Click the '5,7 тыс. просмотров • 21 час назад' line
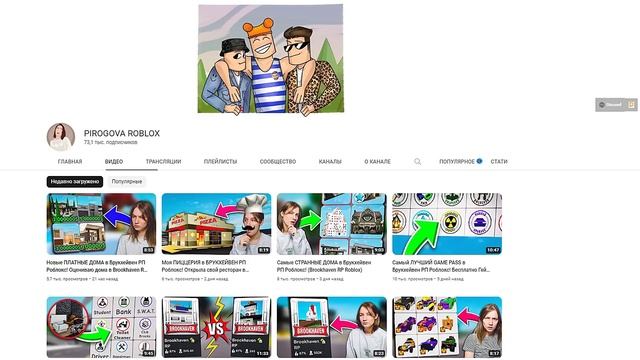The width and height of the screenshot is (640, 360). click(82, 279)
